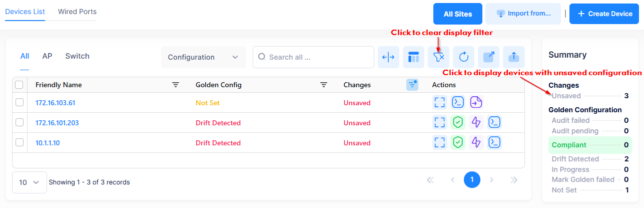The image size is (644, 208).
Task: Click the upload arrow icon in toolbar
Action: click(513, 57)
